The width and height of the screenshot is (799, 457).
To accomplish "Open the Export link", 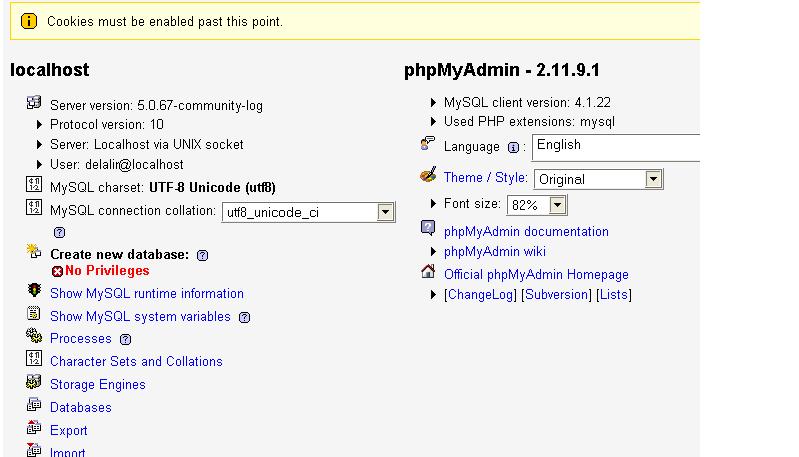I will click(x=69, y=431).
